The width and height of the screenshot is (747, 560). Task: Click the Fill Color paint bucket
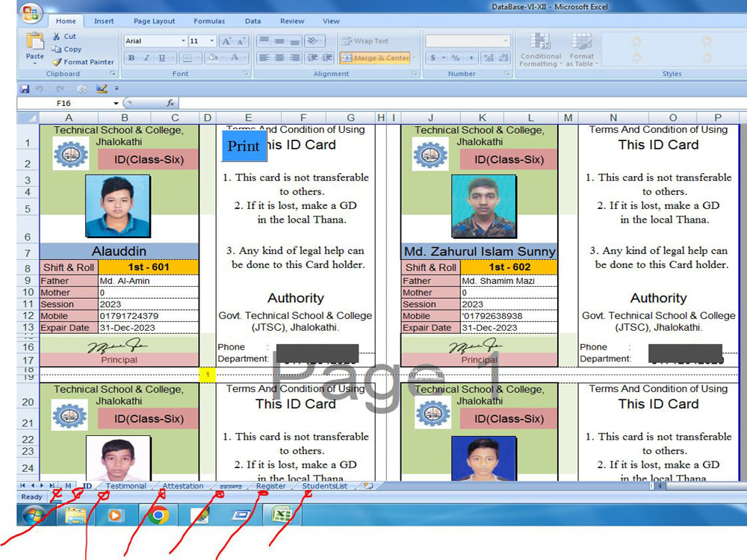pyautogui.click(x=213, y=58)
